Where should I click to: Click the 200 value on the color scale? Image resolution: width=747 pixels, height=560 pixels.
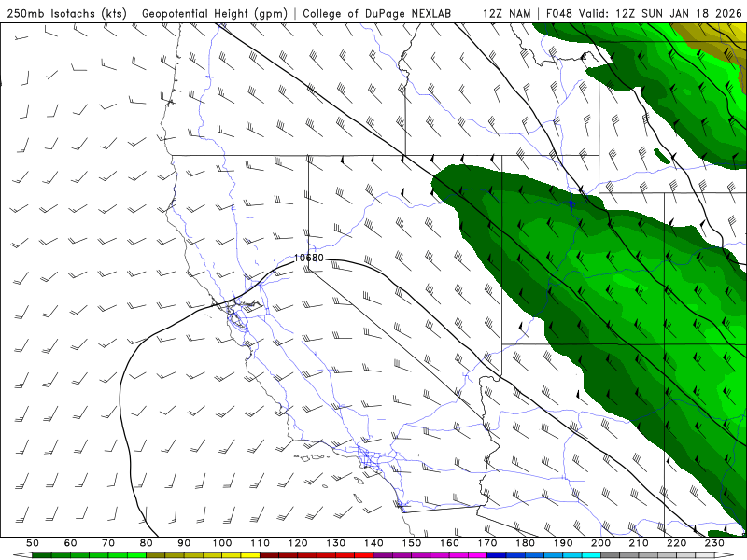[x=600, y=543]
